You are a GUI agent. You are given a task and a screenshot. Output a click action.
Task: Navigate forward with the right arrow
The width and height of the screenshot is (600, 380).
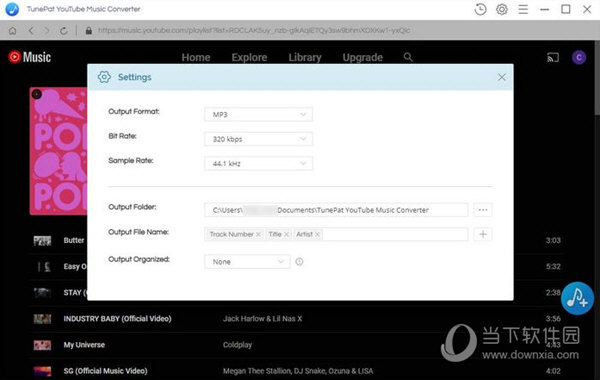47,31
